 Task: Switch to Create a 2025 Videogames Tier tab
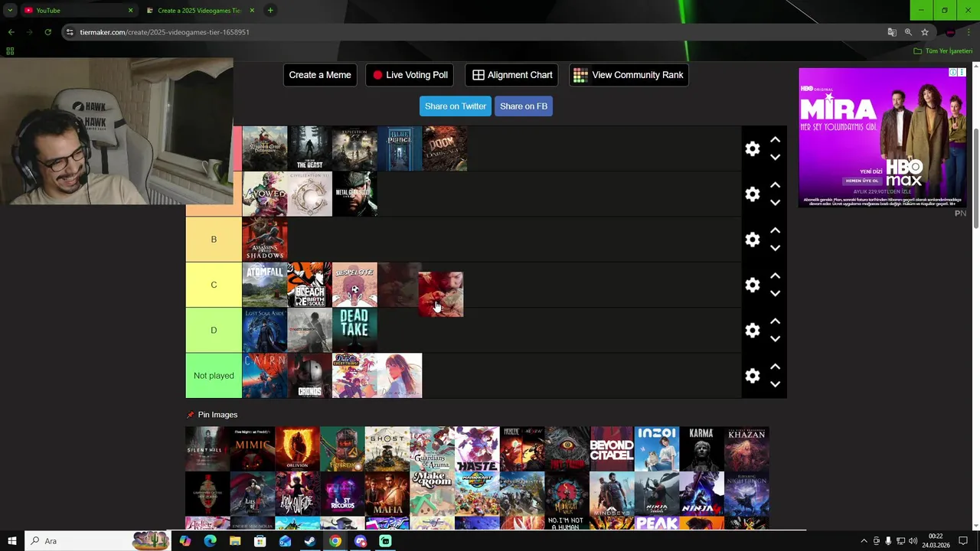199,11
